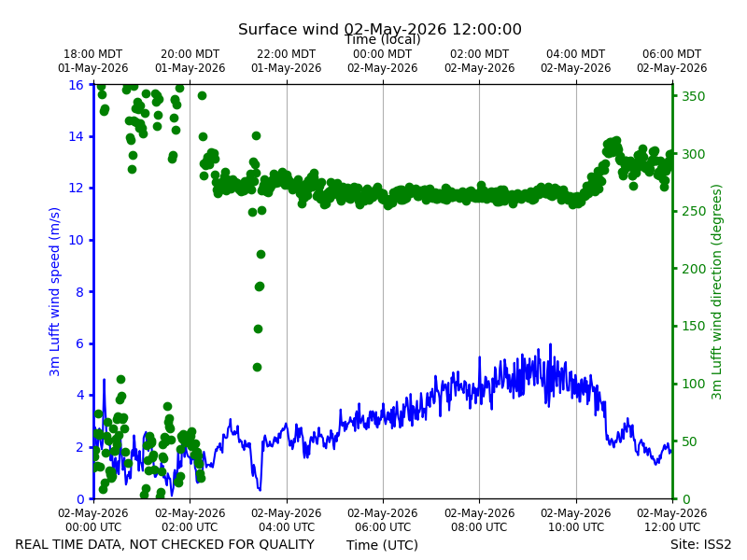The height and width of the screenshot is (560, 747).
Task: Click the 04:00 MDT local time label
Action: pyautogui.click(x=575, y=61)
